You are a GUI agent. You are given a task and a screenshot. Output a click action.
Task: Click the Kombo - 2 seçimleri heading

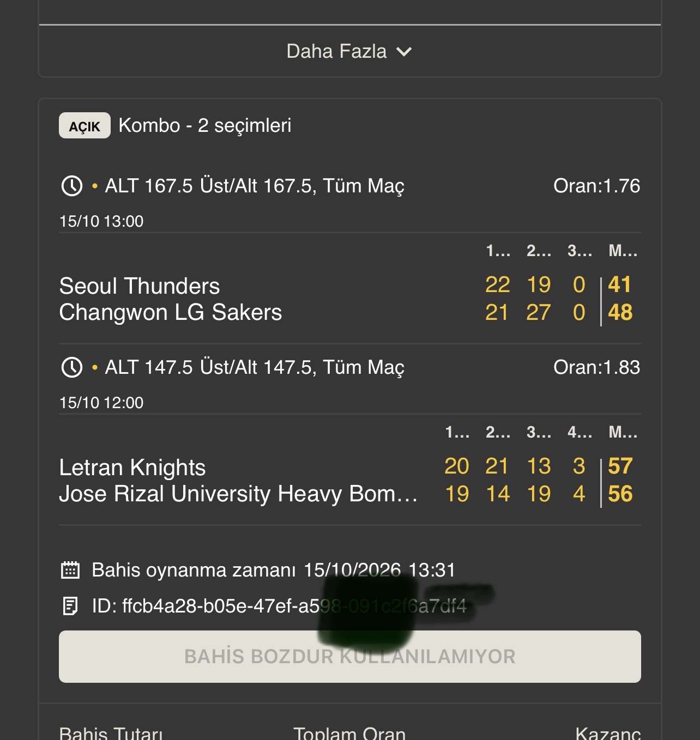(205, 125)
